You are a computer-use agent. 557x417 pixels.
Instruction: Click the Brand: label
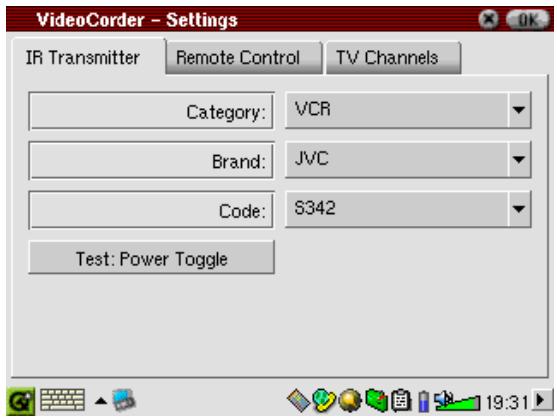pos(239,162)
